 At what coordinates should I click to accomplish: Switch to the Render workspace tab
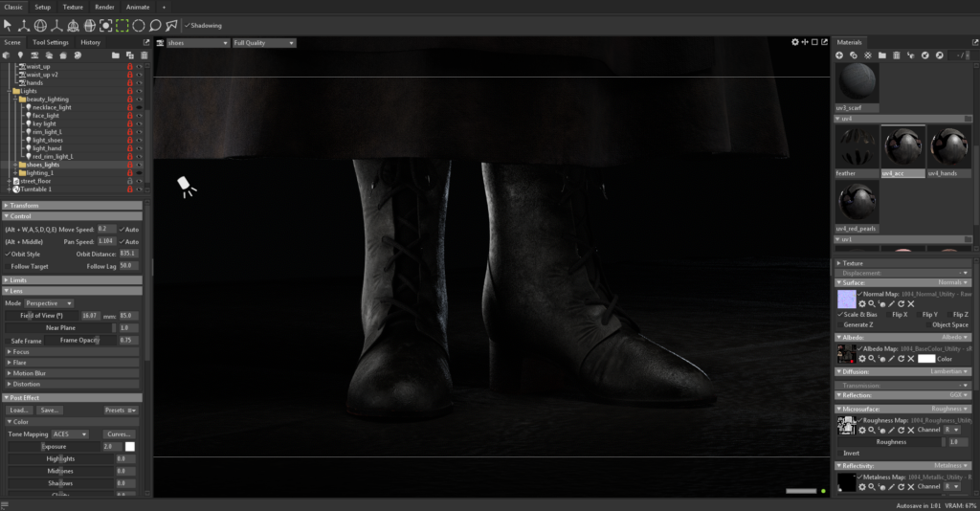click(104, 7)
